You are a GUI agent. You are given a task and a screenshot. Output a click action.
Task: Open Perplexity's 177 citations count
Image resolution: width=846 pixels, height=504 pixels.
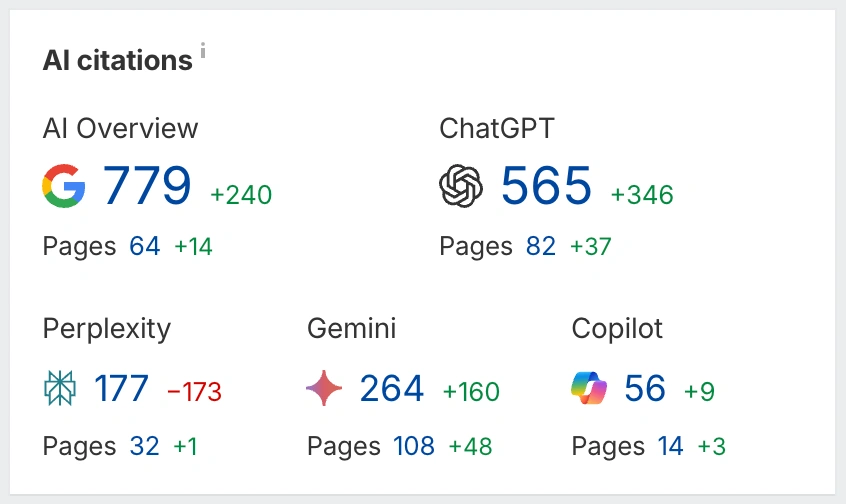[x=122, y=388]
